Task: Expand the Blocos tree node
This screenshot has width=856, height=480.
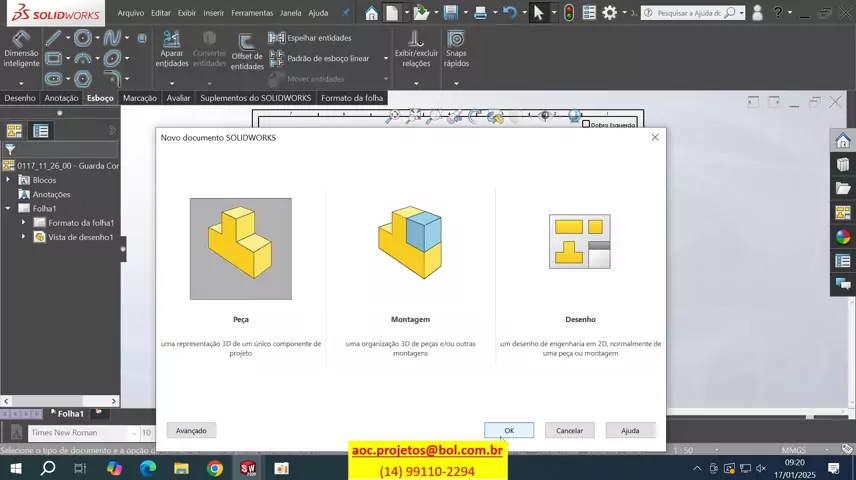Action: coord(8,180)
